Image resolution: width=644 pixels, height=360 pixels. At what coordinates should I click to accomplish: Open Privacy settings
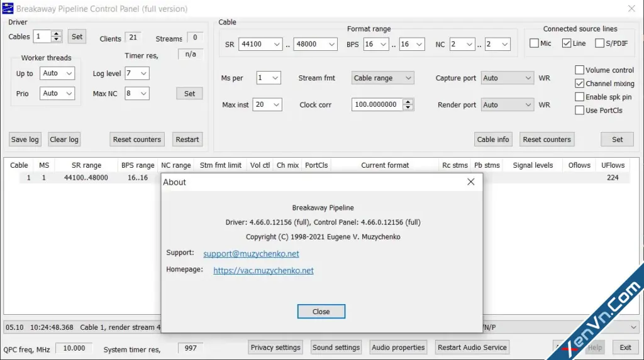coord(275,347)
